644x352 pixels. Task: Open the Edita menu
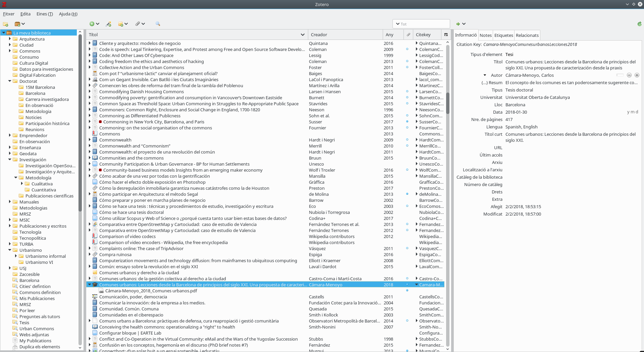(25, 14)
